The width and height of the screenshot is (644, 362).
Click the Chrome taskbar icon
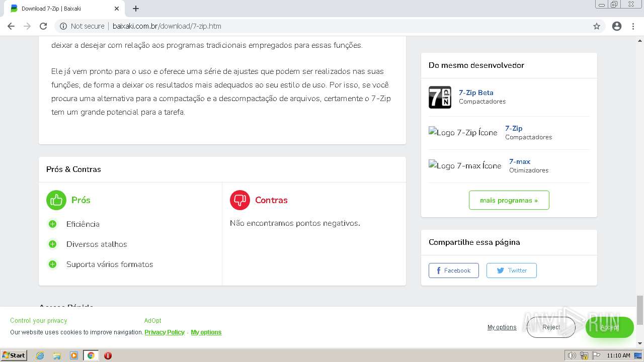click(x=91, y=355)
